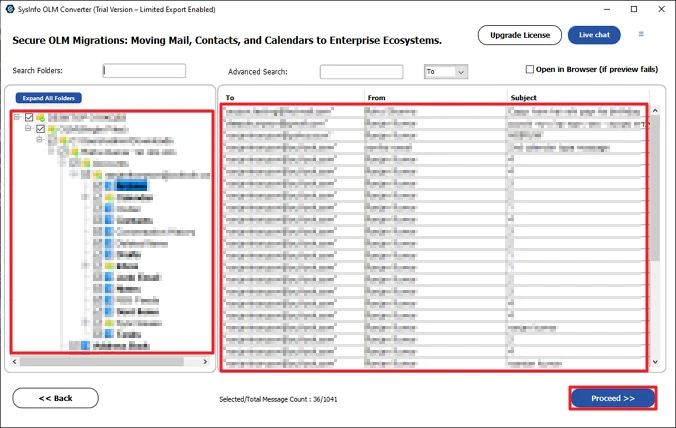This screenshot has width=676, height=428.
Task: Uncheck the top-level root folder checkbox in tree
Action: click(x=29, y=117)
